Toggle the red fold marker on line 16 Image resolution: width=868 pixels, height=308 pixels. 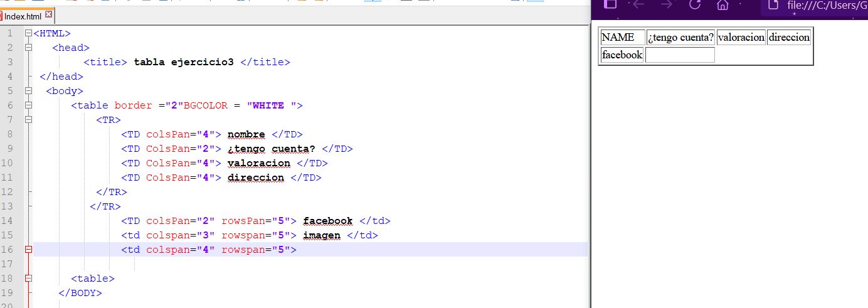coord(28,250)
